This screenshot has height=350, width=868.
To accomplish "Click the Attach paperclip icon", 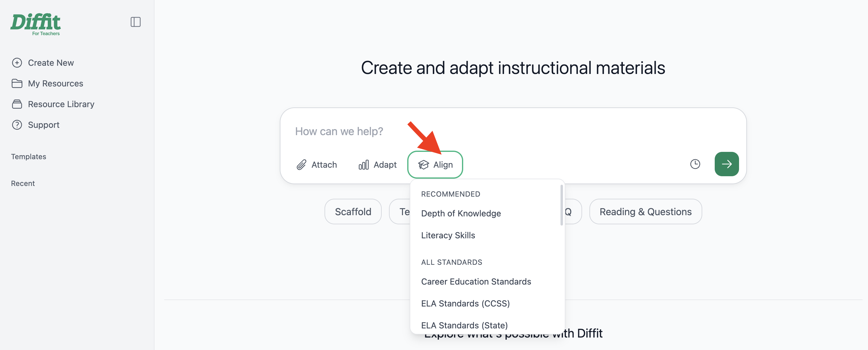I will point(301,165).
